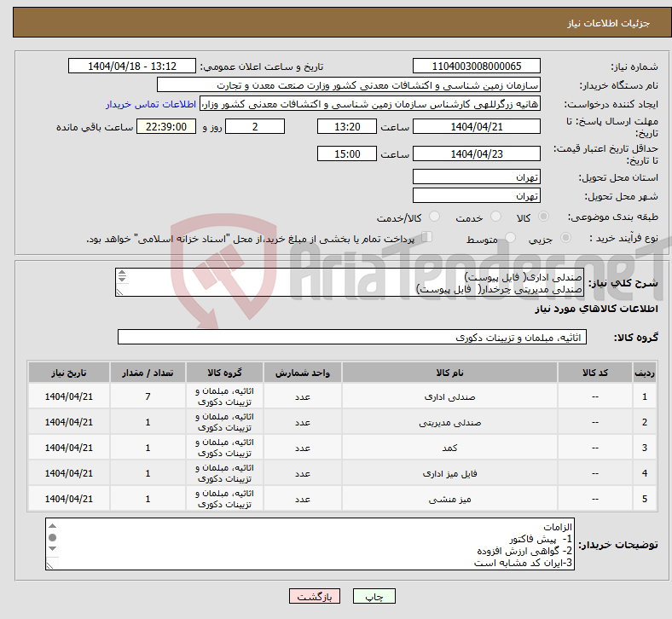This screenshot has height=619, width=672.
Task: Click the شماره نیاز field 1104003008000065
Action: click(476, 66)
